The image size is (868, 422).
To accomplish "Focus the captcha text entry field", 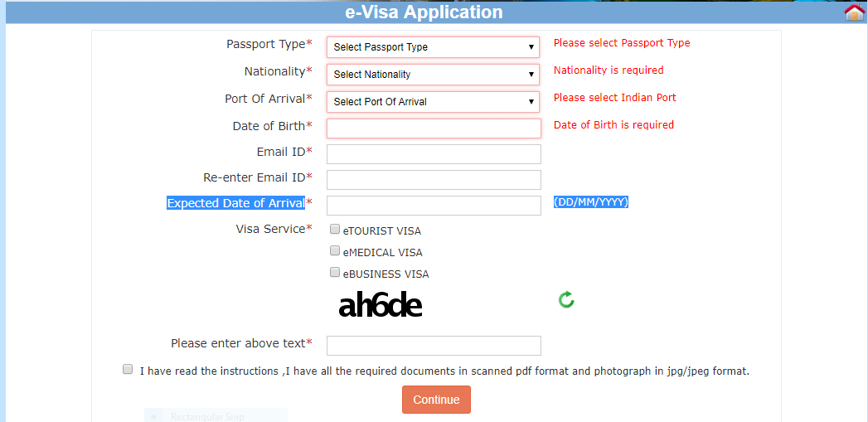I will (x=434, y=346).
